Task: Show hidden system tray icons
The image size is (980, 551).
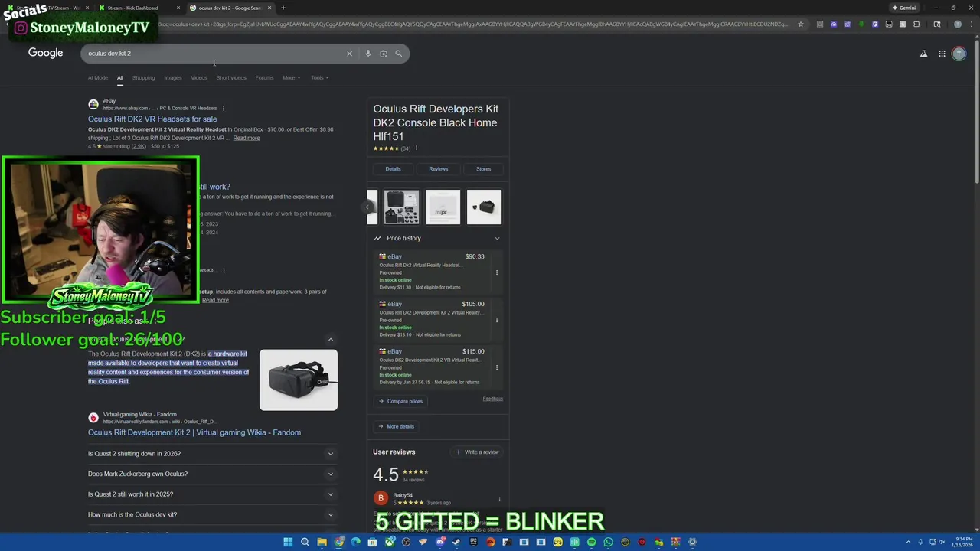Action: (x=909, y=542)
